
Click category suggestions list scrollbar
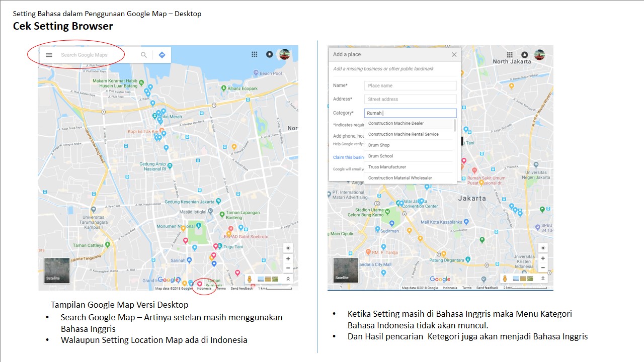coord(455,125)
